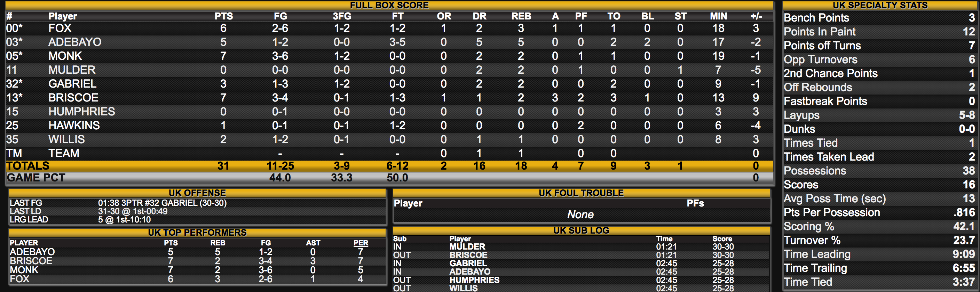Select the TOTALS row
The image size is (980, 292).
coord(389,166)
